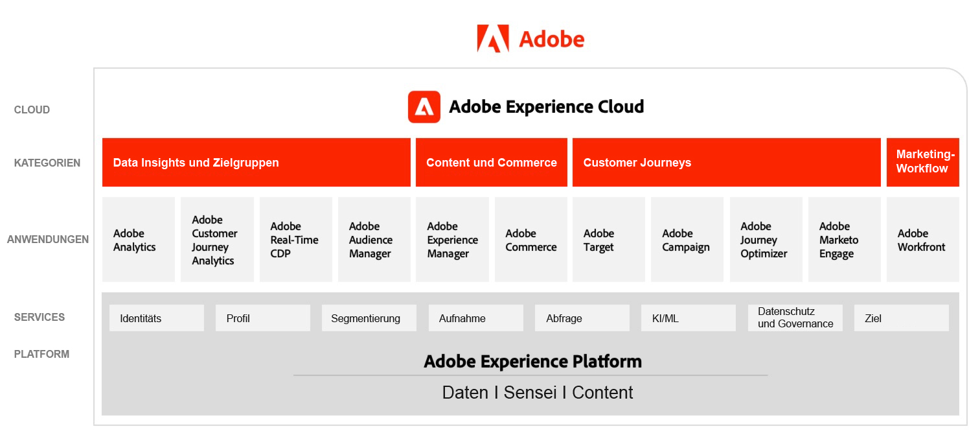This screenshot has width=980, height=444.
Task: Select the Customer Journeys category
Action: [727, 162]
